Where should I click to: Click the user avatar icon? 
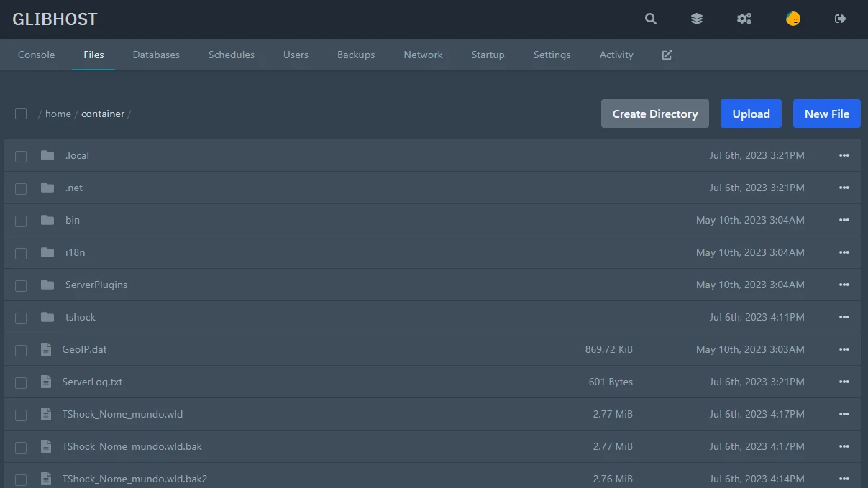792,19
